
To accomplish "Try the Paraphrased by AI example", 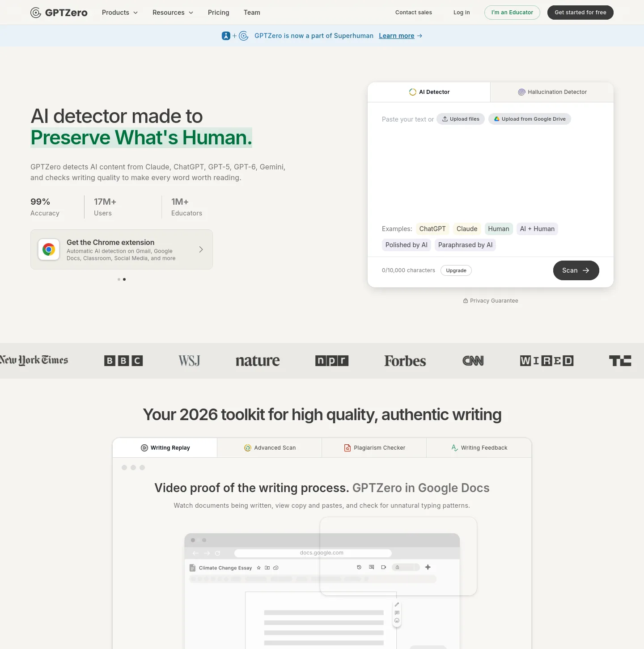I will tap(465, 245).
